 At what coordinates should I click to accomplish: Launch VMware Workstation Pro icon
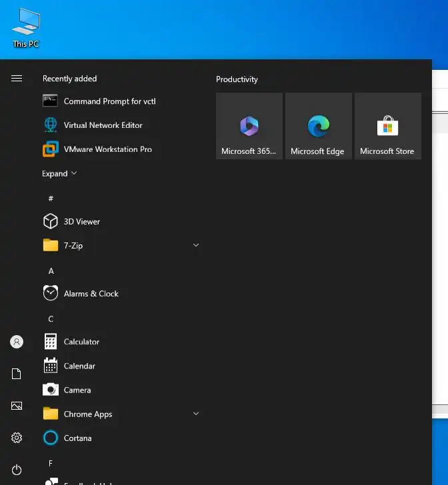coord(51,149)
